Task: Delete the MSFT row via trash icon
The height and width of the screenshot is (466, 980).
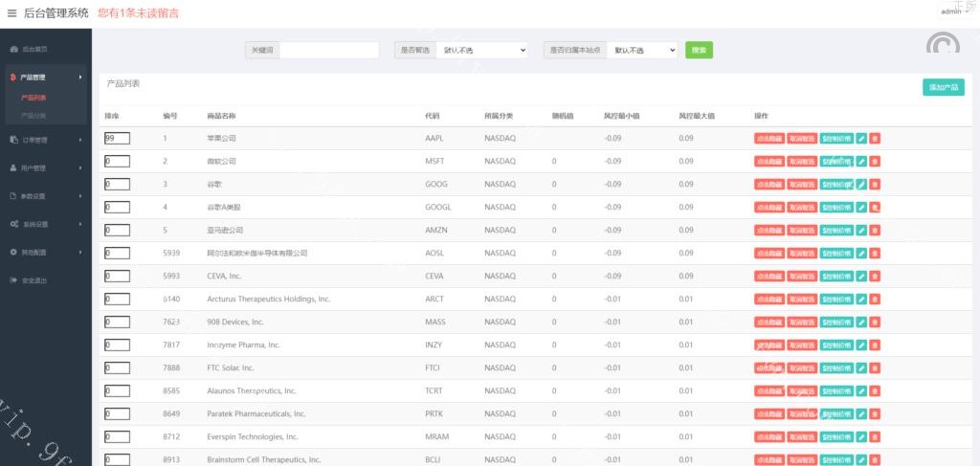Action: (x=875, y=161)
